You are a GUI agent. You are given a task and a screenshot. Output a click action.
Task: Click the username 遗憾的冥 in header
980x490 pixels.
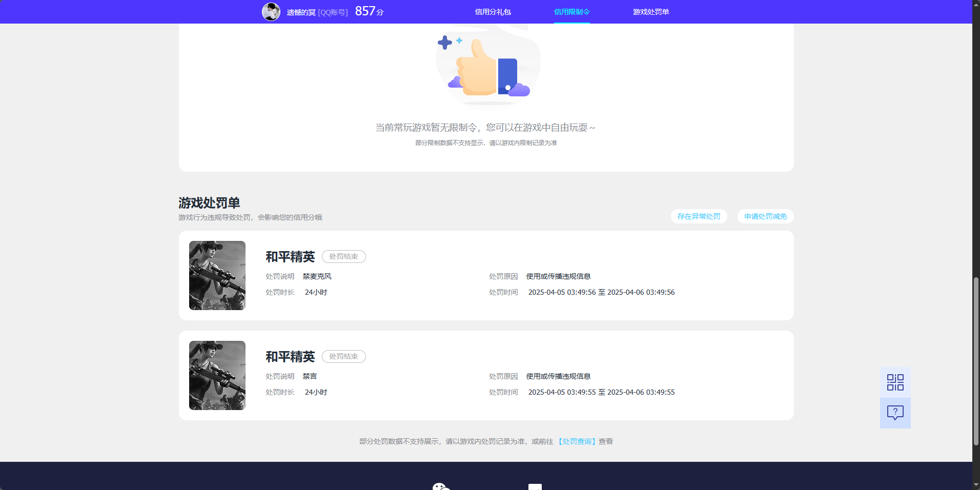click(x=301, y=12)
